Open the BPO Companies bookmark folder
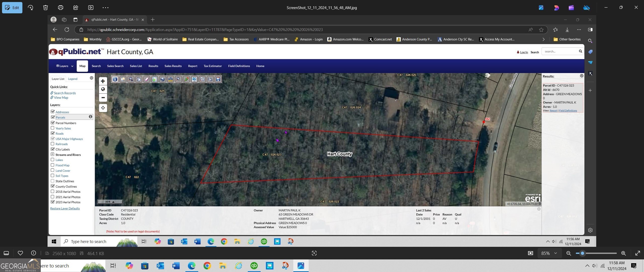Image resolution: width=644 pixels, height=272 pixels. (65, 39)
